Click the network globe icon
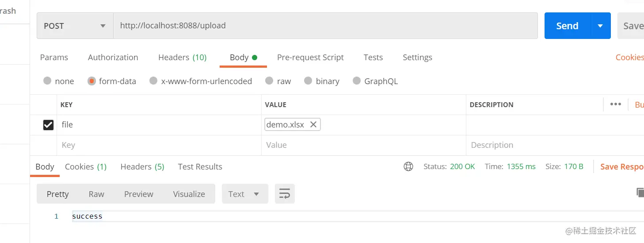 point(408,166)
